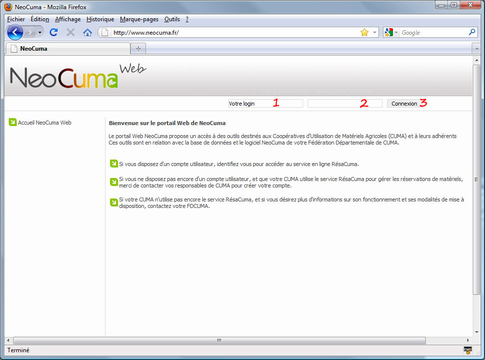This screenshot has width=485, height=360.
Task: Open the address bar history dropdown
Action: 375,32
